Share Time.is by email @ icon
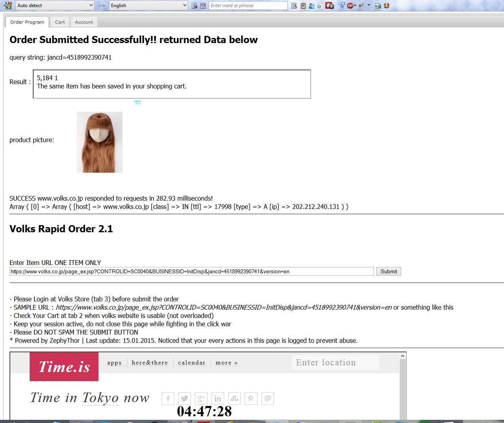504x423 pixels. (x=268, y=398)
